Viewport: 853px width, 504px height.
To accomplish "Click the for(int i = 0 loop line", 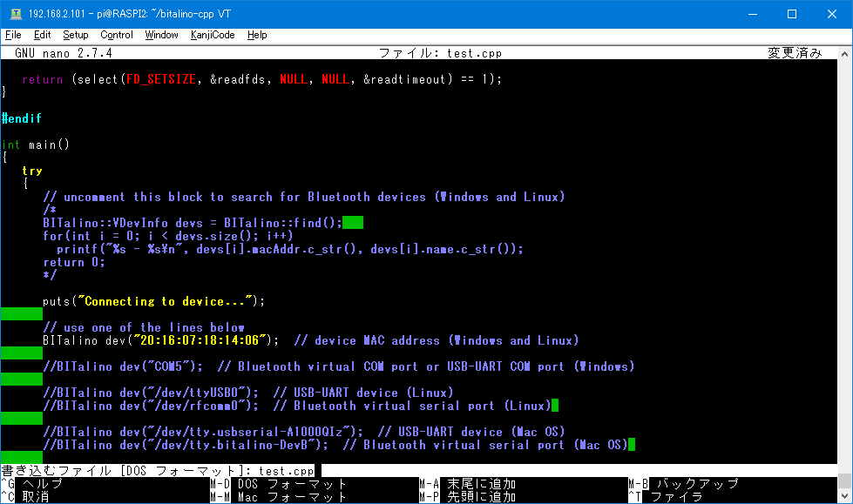I will (168, 236).
